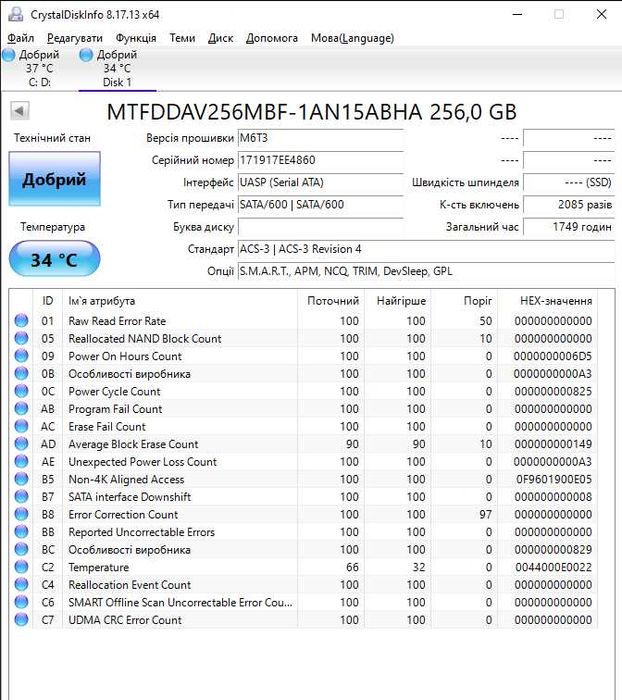The height and width of the screenshot is (700, 622).
Task: Select the Raw Read Error Rate attribute name
Action: tap(117, 321)
